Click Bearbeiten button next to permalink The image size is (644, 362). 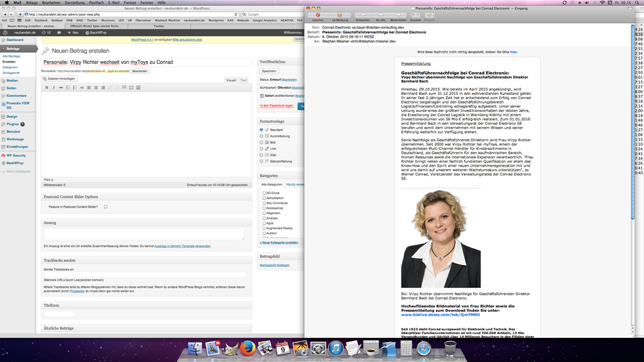[139, 71]
